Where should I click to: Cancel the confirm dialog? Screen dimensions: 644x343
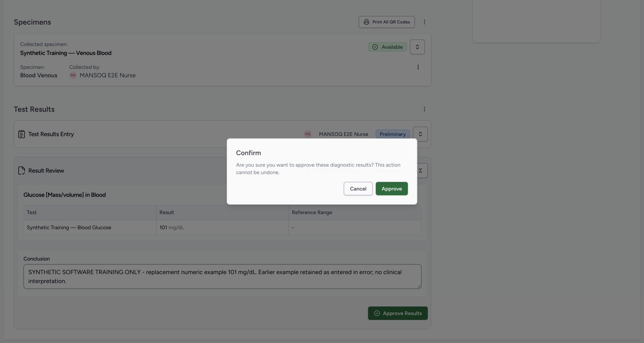coord(358,188)
